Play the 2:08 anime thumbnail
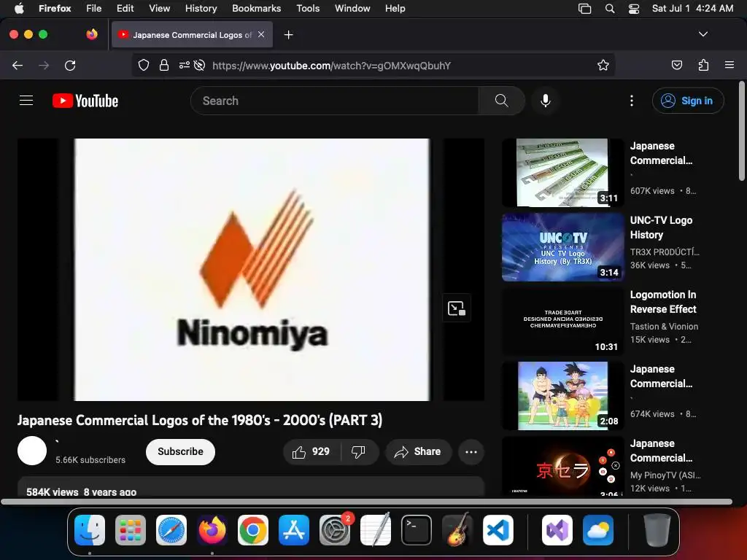The height and width of the screenshot is (560, 747). (x=562, y=395)
